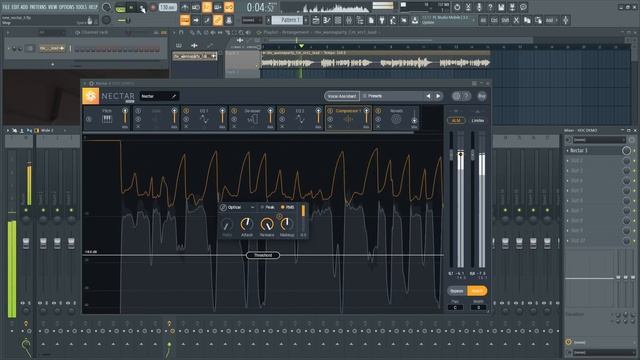Click the Bypass button in Nectar
The image size is (640, 360).
click(457, 291)
